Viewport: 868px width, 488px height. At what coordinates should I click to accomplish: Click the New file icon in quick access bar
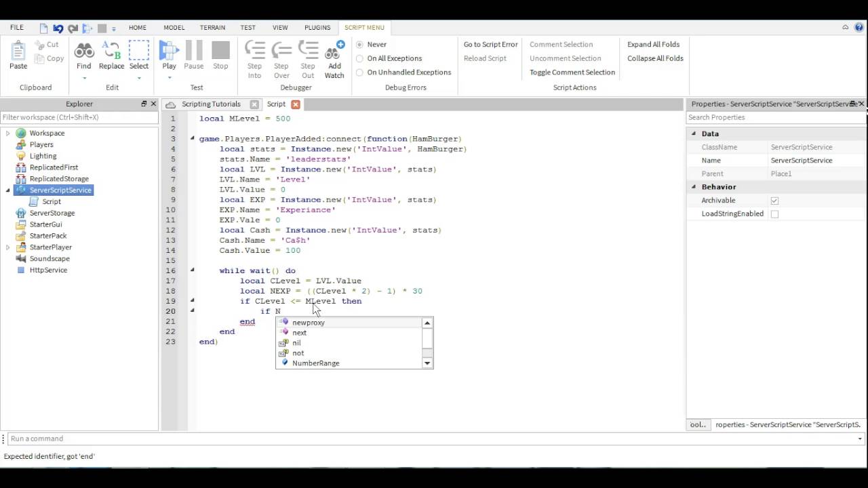(44, 28)
